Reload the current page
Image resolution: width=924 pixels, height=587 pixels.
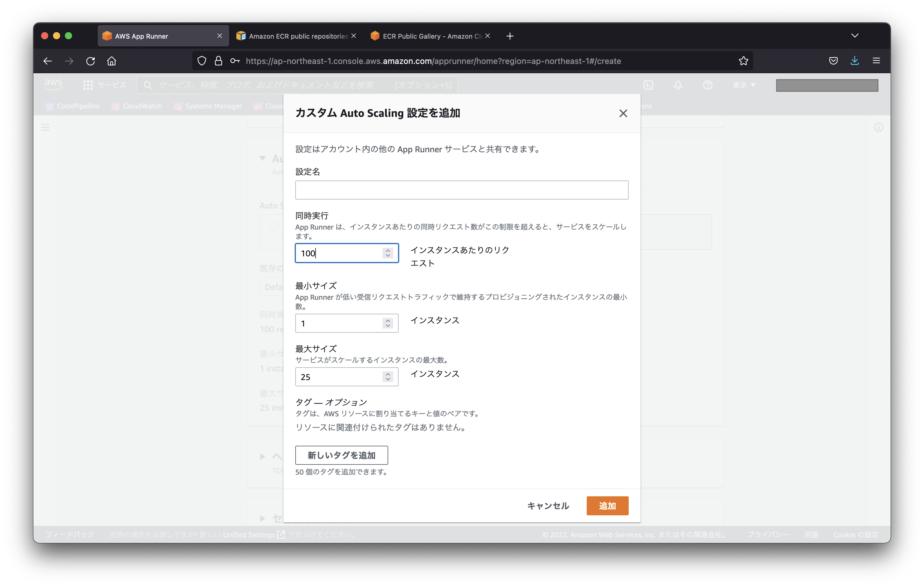point(90,61)
